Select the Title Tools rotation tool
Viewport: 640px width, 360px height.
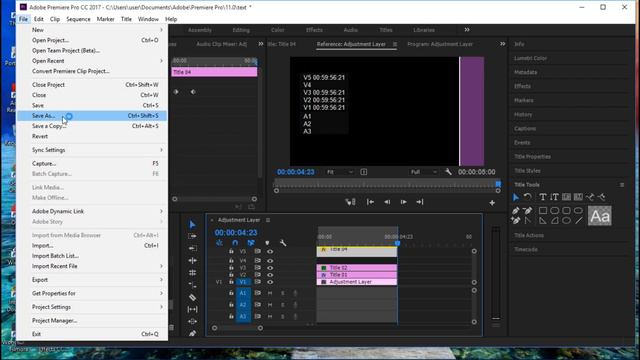(x=528, y=198)
